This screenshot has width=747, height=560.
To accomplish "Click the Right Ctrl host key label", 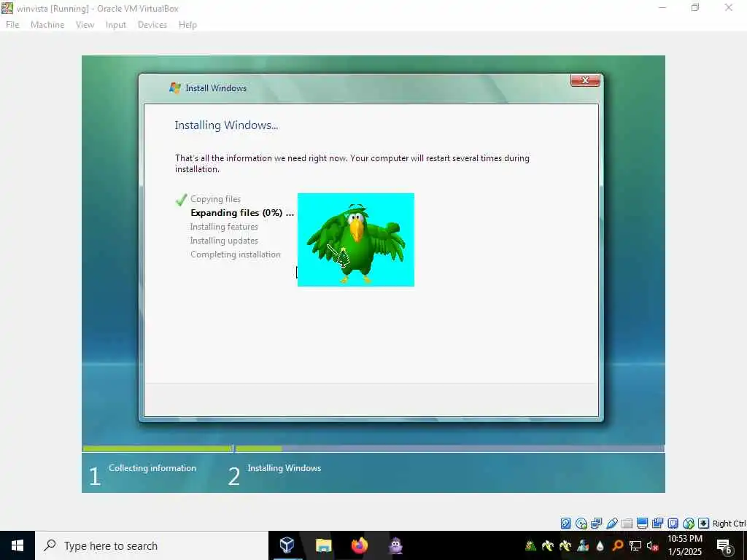I will 729,524.
